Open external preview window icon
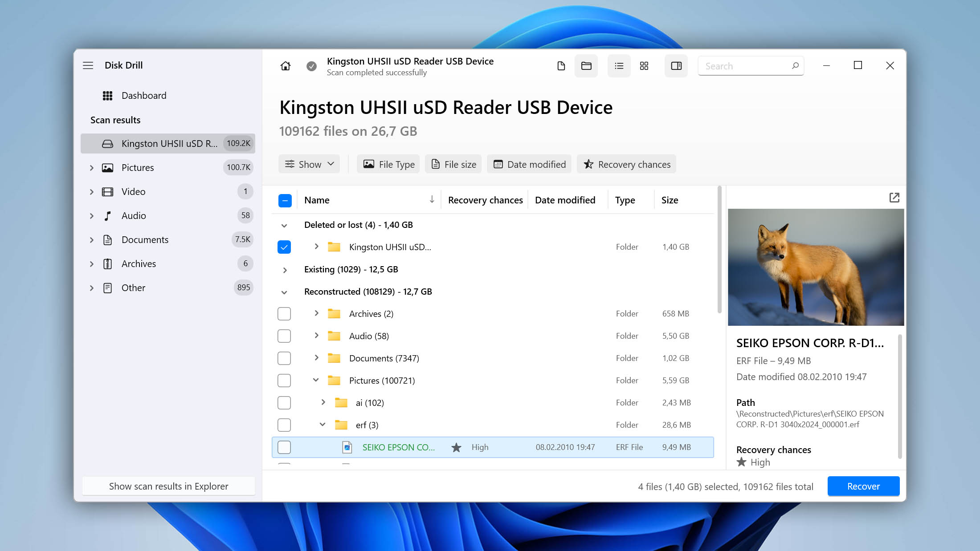This screenshot has width=980, height=551. pyautogui.click(x=894, y=197)
